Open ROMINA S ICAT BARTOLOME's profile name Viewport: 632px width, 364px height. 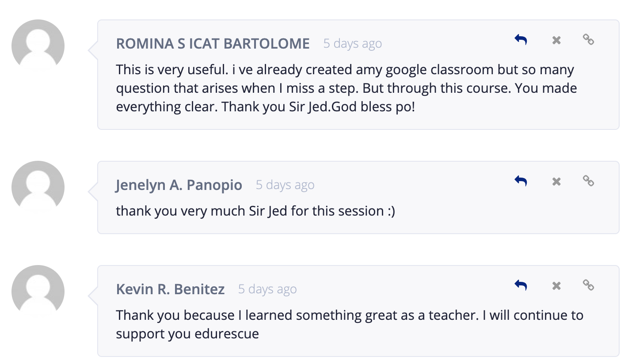[213, 44]
